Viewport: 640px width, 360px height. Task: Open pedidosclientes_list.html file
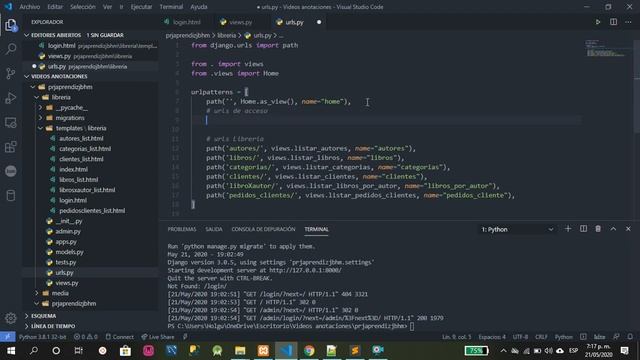(92, 211)
